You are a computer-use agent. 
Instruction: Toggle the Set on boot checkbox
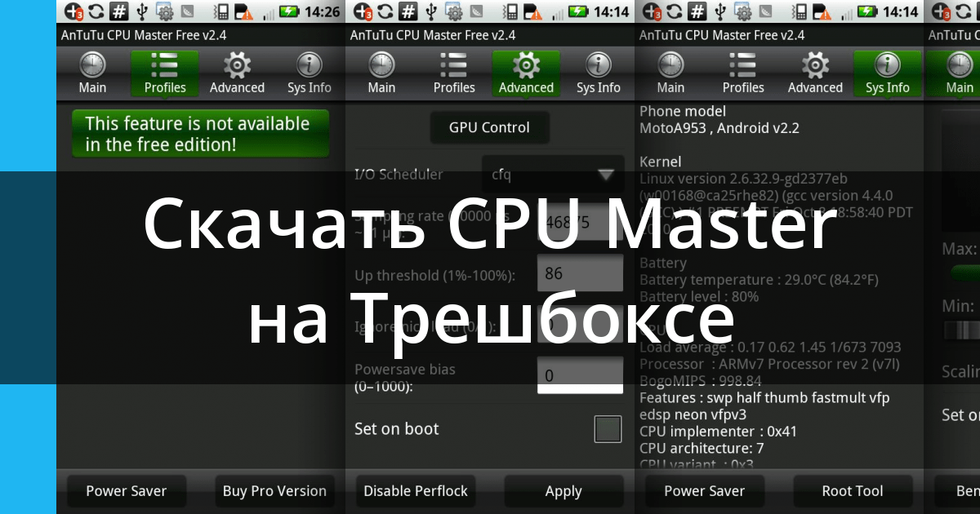pyautogui.click(x=608, y=429)
